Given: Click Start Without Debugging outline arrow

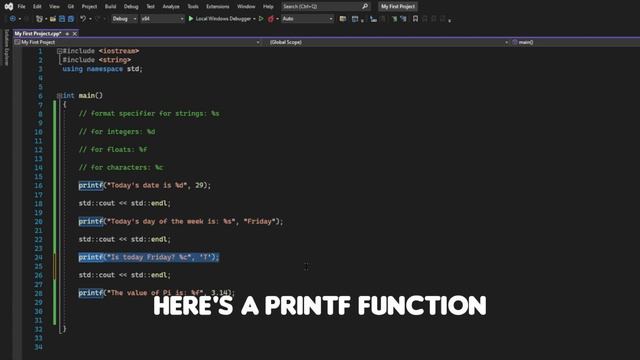Looking at the screenshot, I should 261,19.
